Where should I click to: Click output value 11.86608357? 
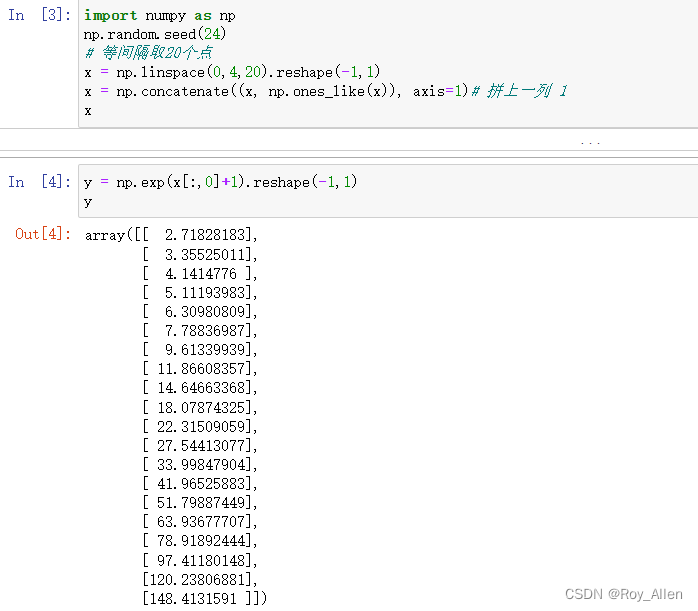click(x=201, y=369)
